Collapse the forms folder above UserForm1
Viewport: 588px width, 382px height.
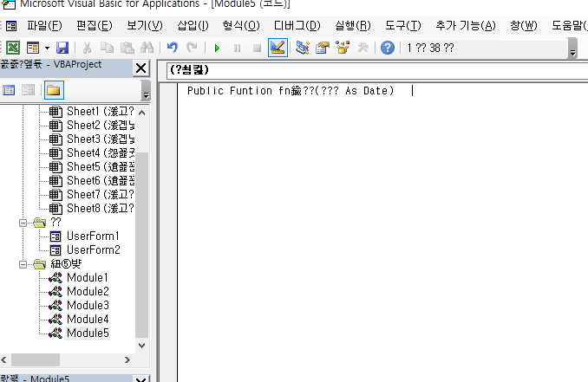24,223
